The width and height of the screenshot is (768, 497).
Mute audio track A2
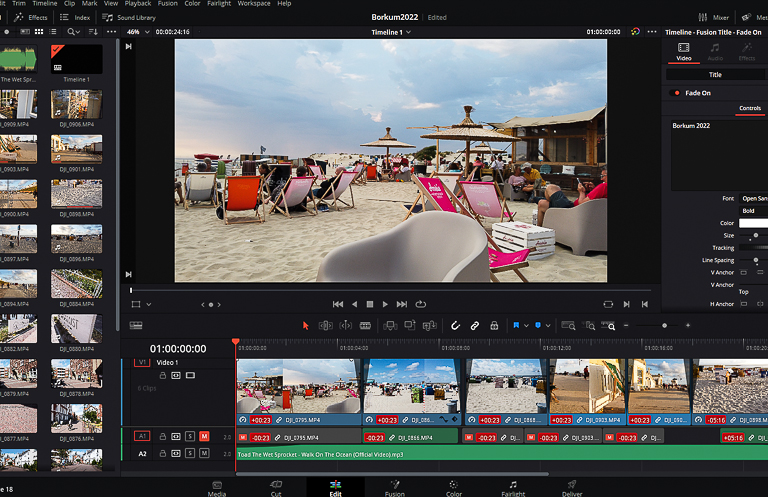coord(204,453)
